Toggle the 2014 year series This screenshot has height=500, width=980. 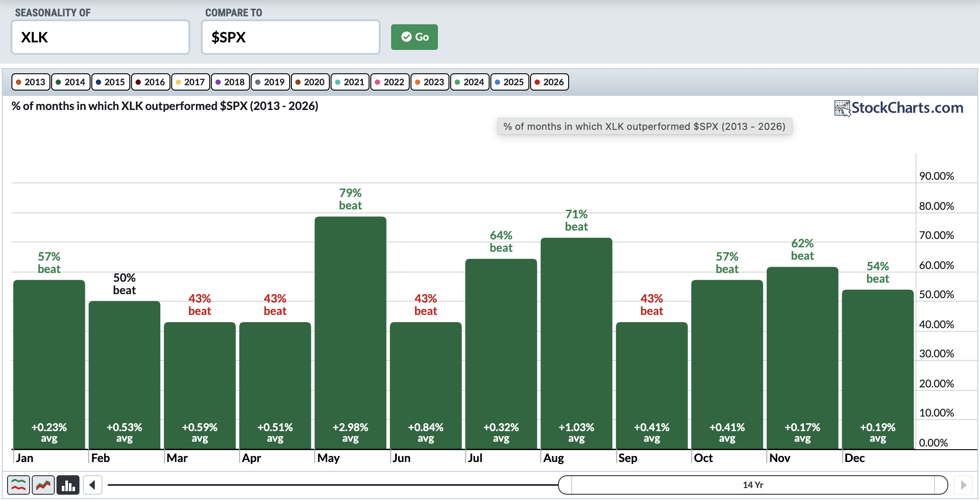point(71,82)
